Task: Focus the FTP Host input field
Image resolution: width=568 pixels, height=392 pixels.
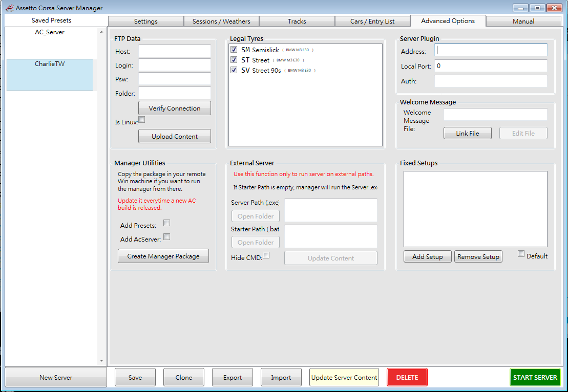Action: (x=175, y=51)
